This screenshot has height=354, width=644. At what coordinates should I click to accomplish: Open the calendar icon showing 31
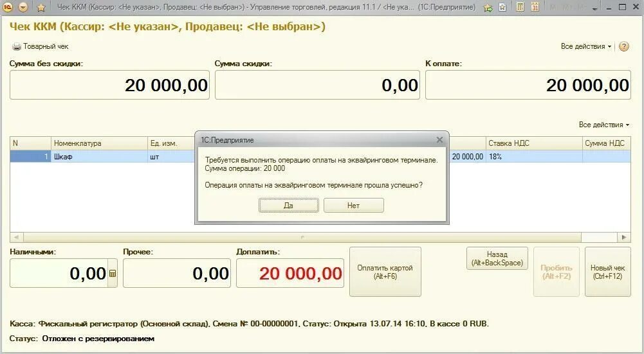click(x=535, y=7)
